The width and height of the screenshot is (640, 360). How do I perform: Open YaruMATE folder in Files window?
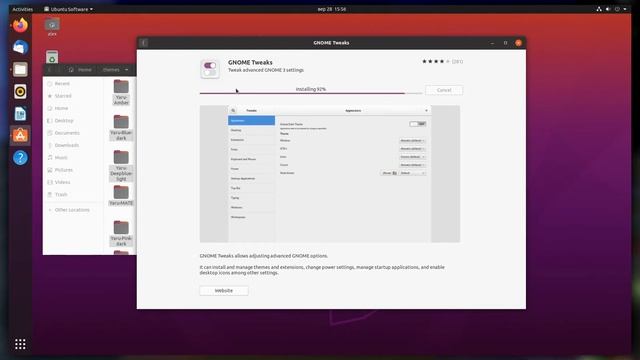[121, 195]
